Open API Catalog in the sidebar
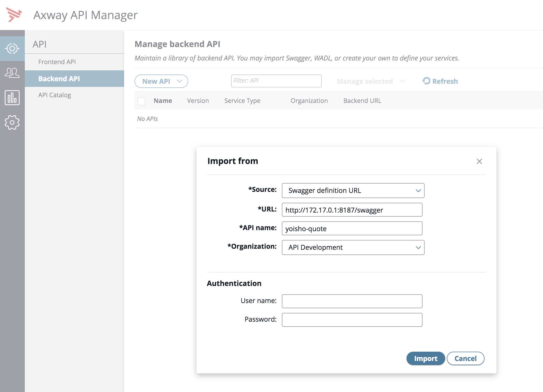543x392 pixels. (55, 95)
